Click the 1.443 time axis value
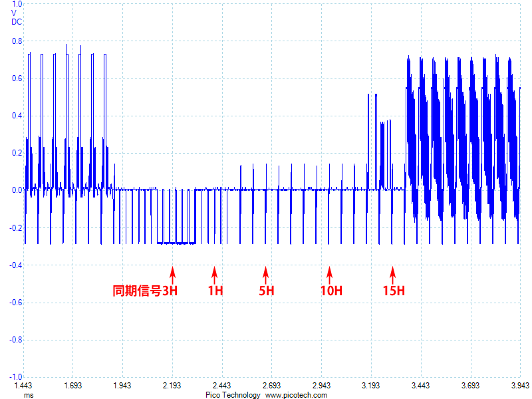The height and width of the screenshot is (399, 532). pyautogui.click(x=23, y=386)
